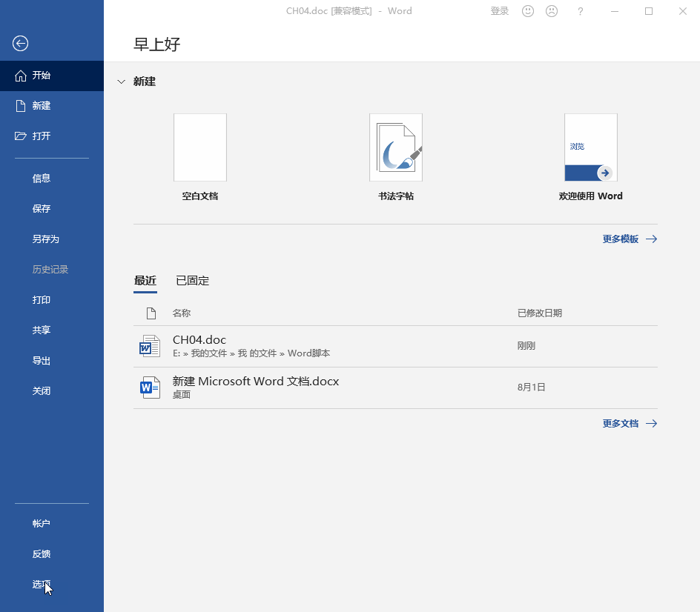This screenshot has width=700, height=612.
Task: Click the back arrow to return to document
Action: [x=20, y=43]
